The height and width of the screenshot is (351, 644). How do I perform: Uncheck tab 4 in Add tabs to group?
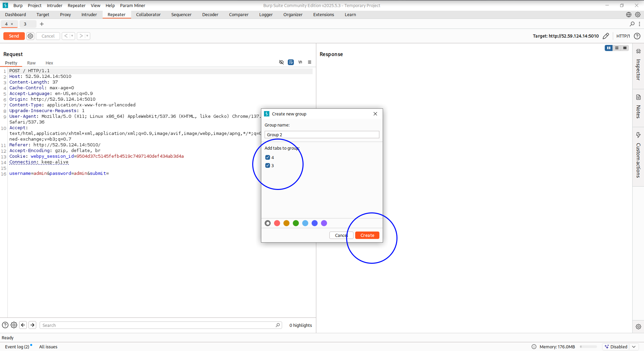click(x=268, y=157)
